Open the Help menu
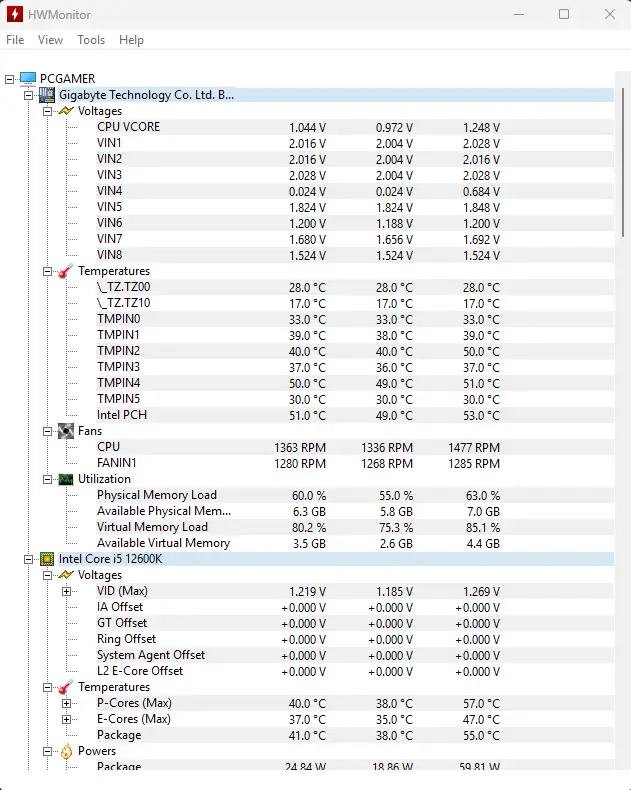This screenshot has width=631, height=790. (x=132, y=40)
